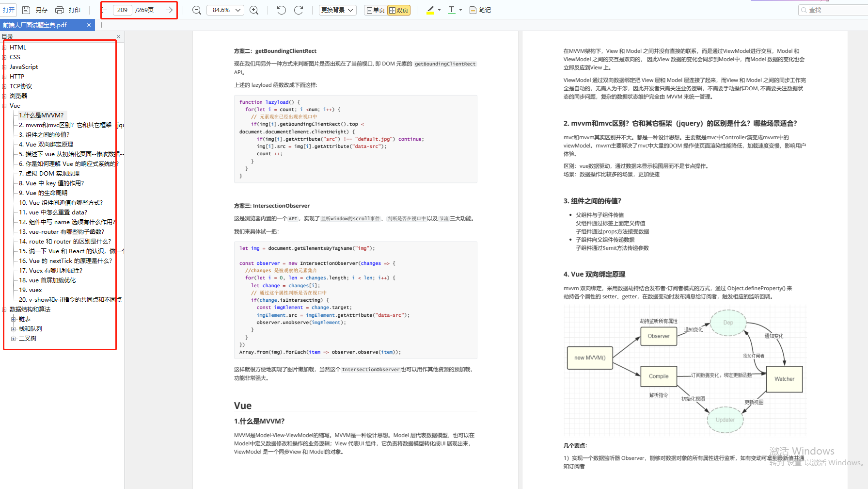Click the print (打印) printer icon
868x489 pixels.
[x=60, y=10]
